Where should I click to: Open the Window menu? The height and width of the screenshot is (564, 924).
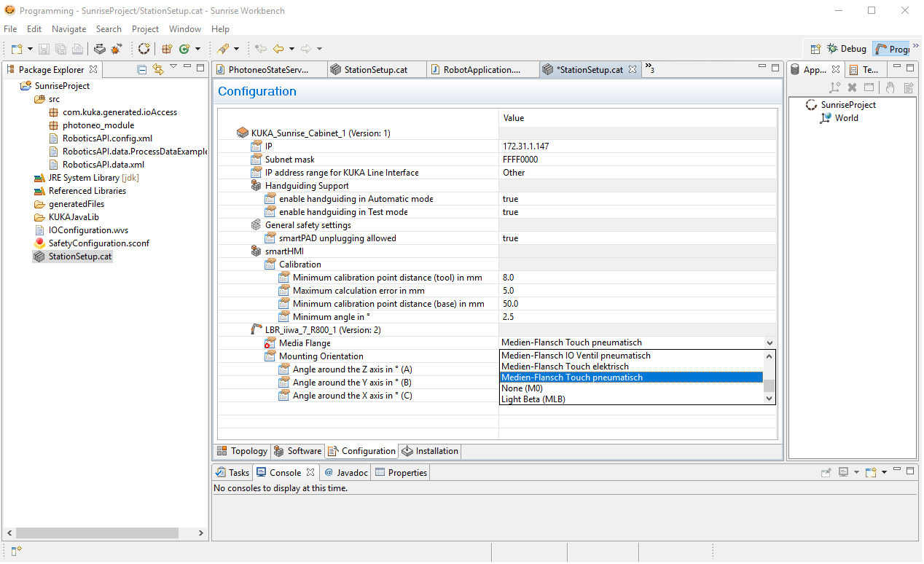pos(185,29)
